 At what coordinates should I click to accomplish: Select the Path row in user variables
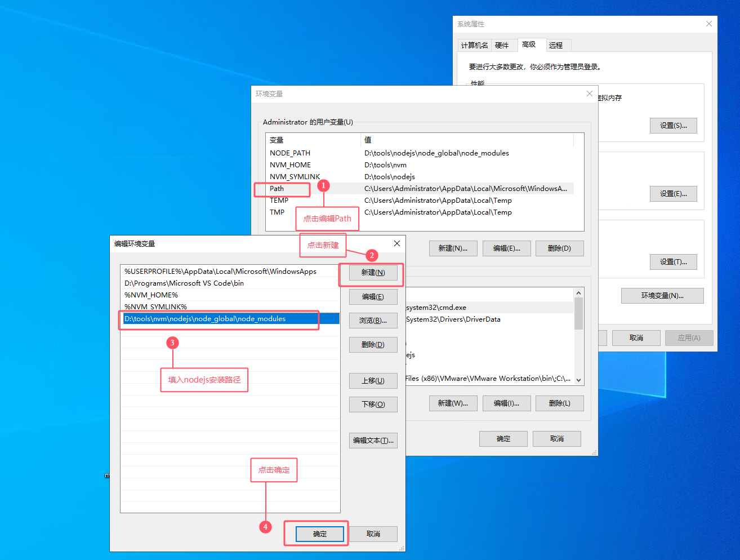(277, 189)
